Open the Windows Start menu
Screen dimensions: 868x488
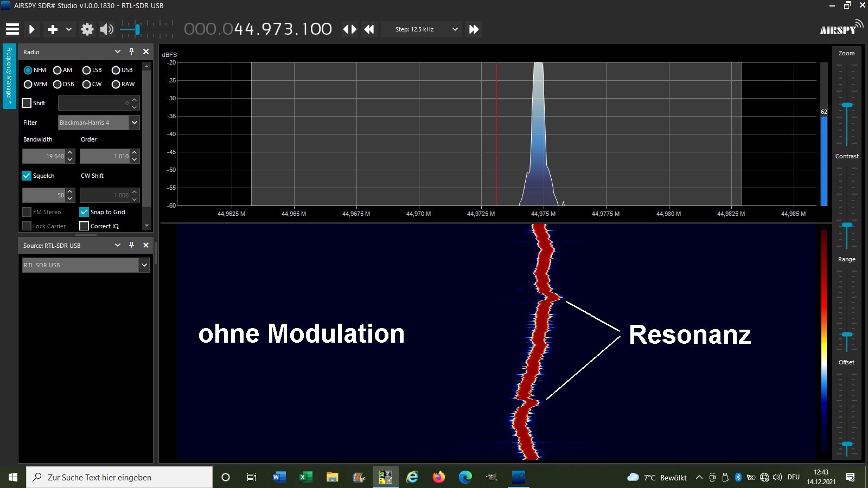(x=13, y=477)
